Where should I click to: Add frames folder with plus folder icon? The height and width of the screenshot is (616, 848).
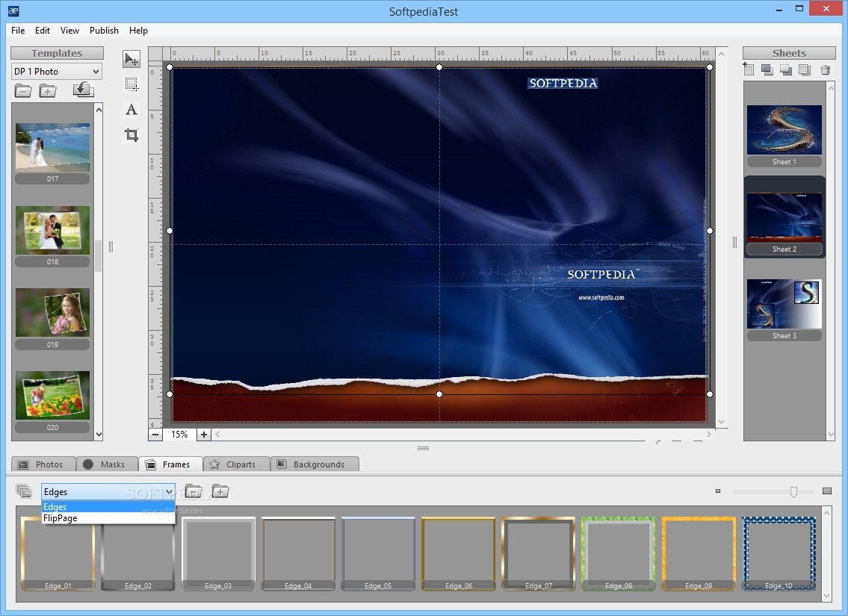(x=220, y=491)
